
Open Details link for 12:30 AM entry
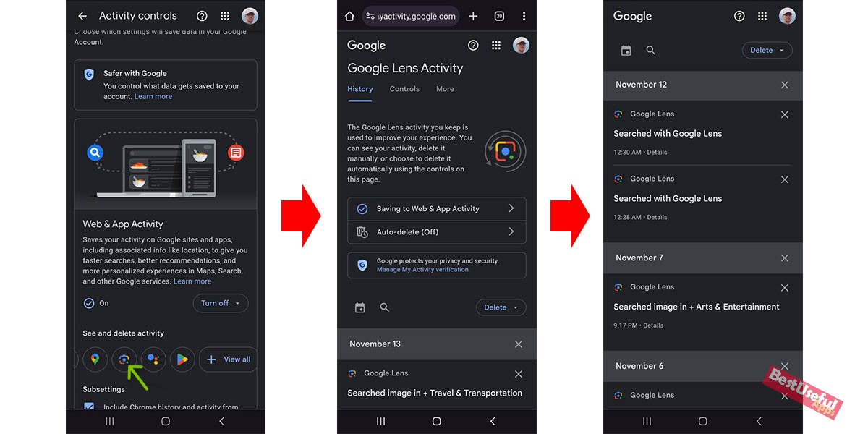coord(657,153)
